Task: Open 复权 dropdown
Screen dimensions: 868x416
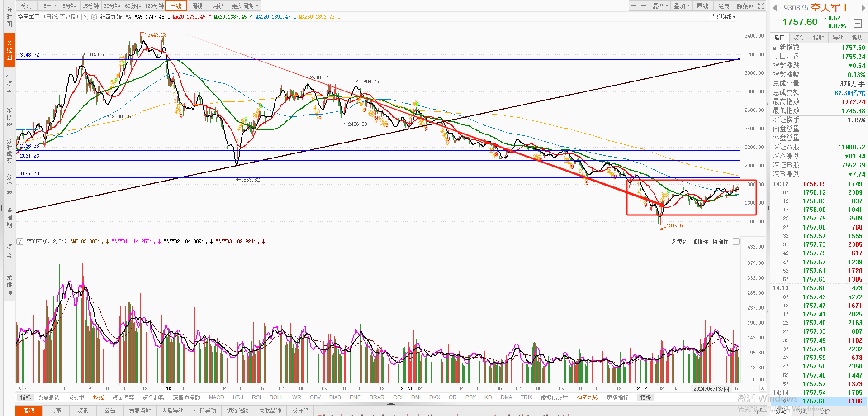Action: click(x=660, y=6)
